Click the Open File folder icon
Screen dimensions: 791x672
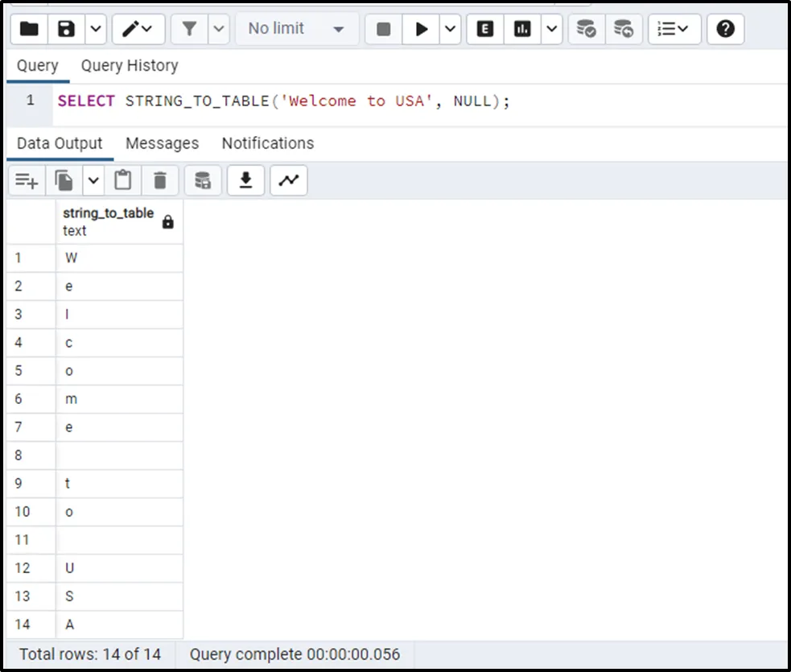(x=30, y=29)
